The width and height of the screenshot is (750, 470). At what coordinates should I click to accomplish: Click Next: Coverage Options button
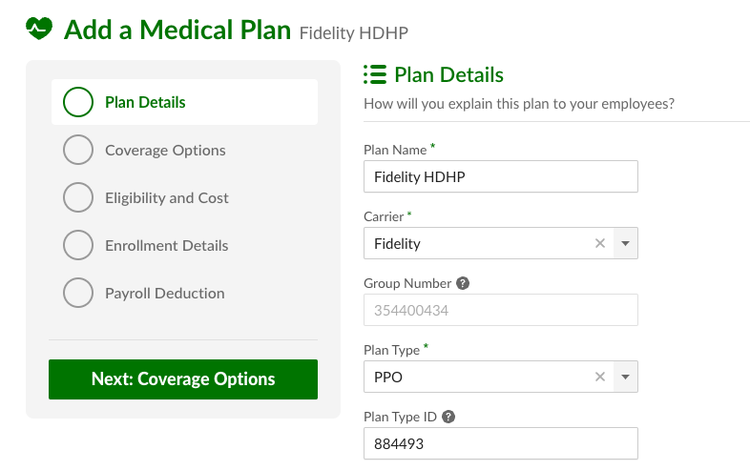pos(183,379)
